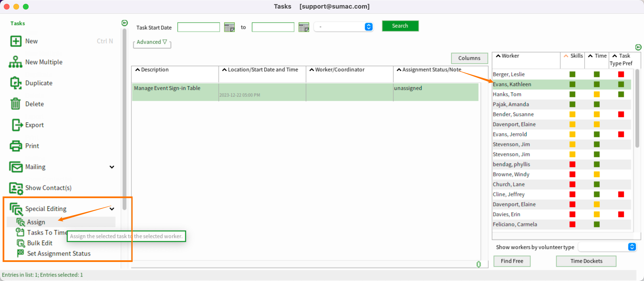Click the Mailing envelope icon

coord(16,167)
